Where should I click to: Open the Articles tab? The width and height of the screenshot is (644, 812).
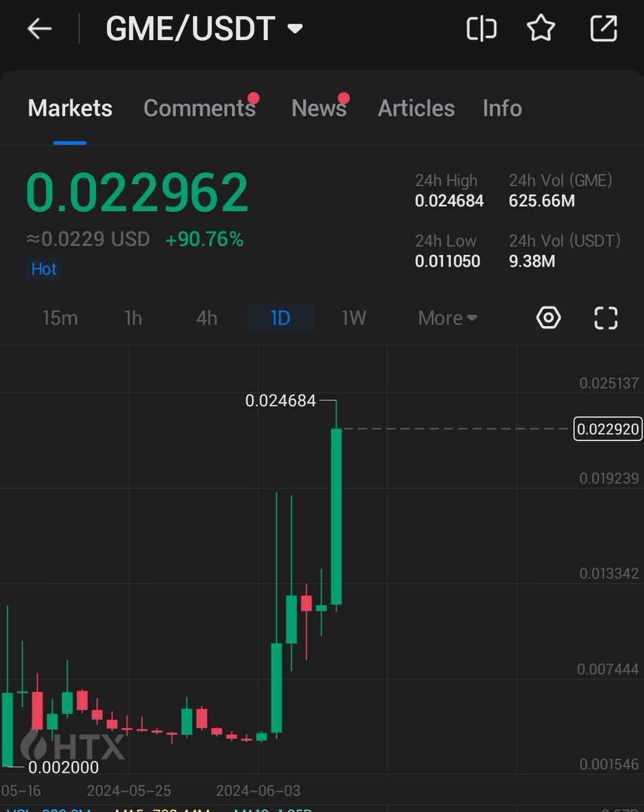[x=416, y=108]
